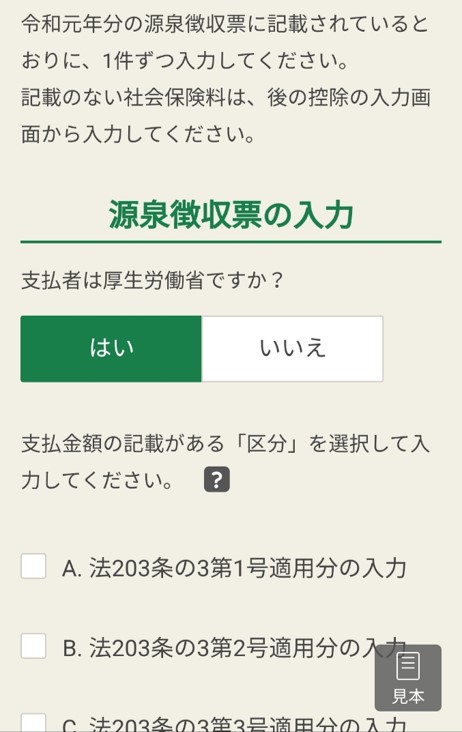Click the 支払金額の記載がある「区分」 instruction text
This screenshot has width=462, height=732.
(225, 462)
